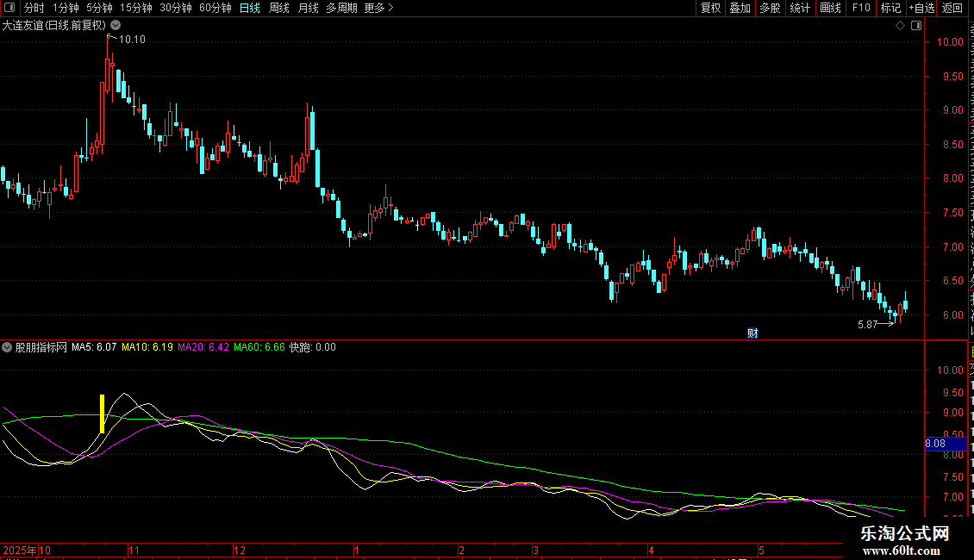Screen dimensions: 974x560
Task: Click the MA5: 6.07 label
Action: point(94,348)
